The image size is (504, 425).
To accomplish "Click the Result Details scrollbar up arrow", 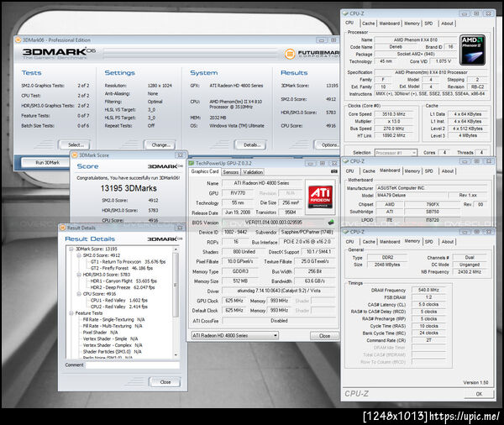I will (x=176, y=249).
